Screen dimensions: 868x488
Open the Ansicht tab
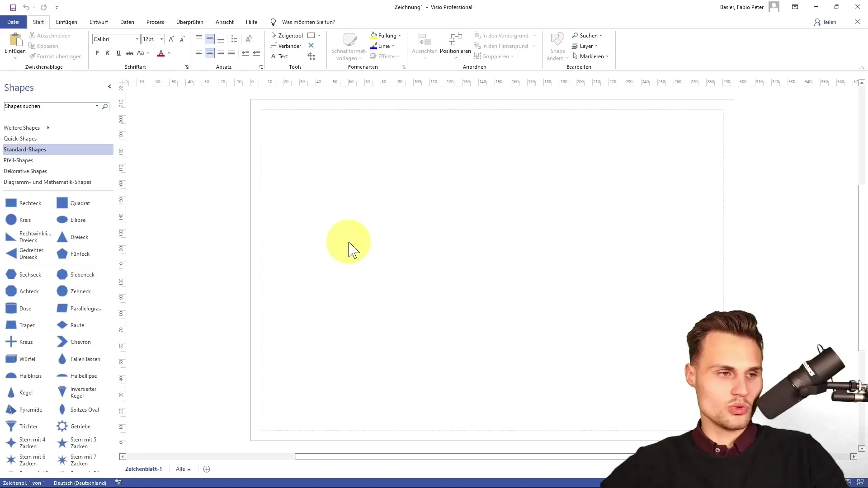pos(225,22)
